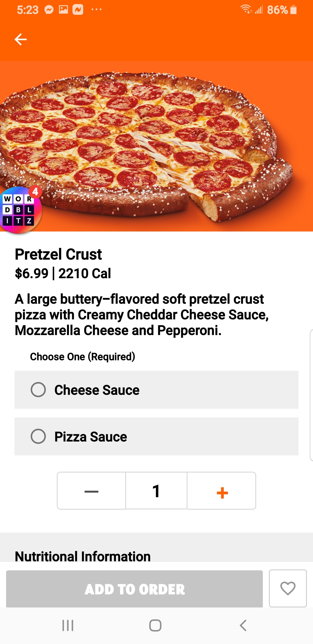Screen dimensions: 313x644
Task: Tap the back arrow at top
Action: click(x=21, y=39)
